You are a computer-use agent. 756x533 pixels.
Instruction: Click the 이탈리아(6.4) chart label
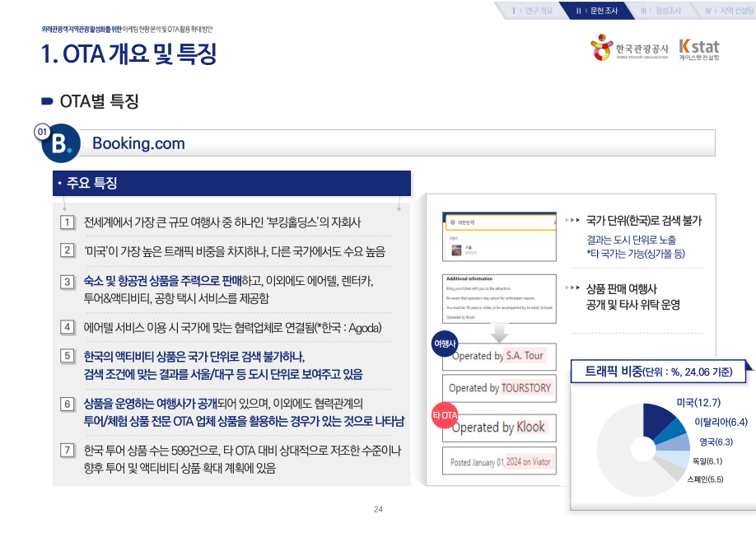(721, 422)
